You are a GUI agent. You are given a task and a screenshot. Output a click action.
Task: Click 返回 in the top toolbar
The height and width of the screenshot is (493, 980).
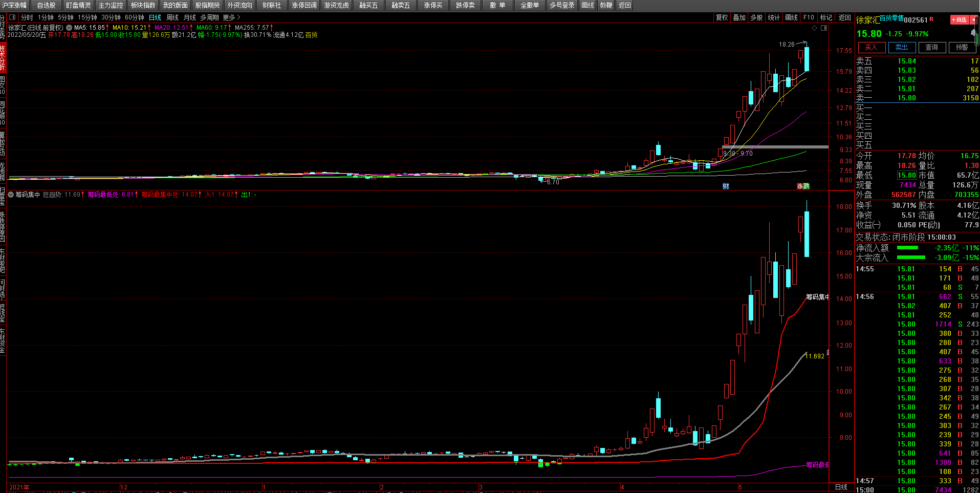tap(625, 5)
